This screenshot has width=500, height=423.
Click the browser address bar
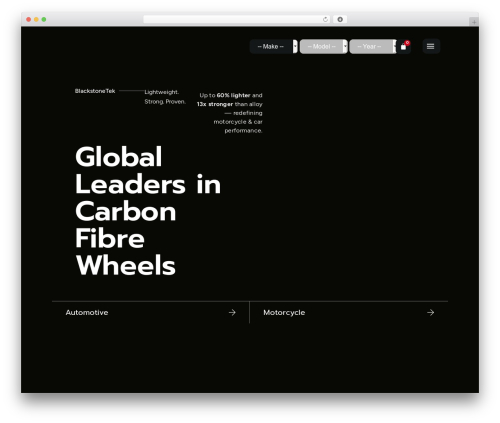tap(237, 19)
